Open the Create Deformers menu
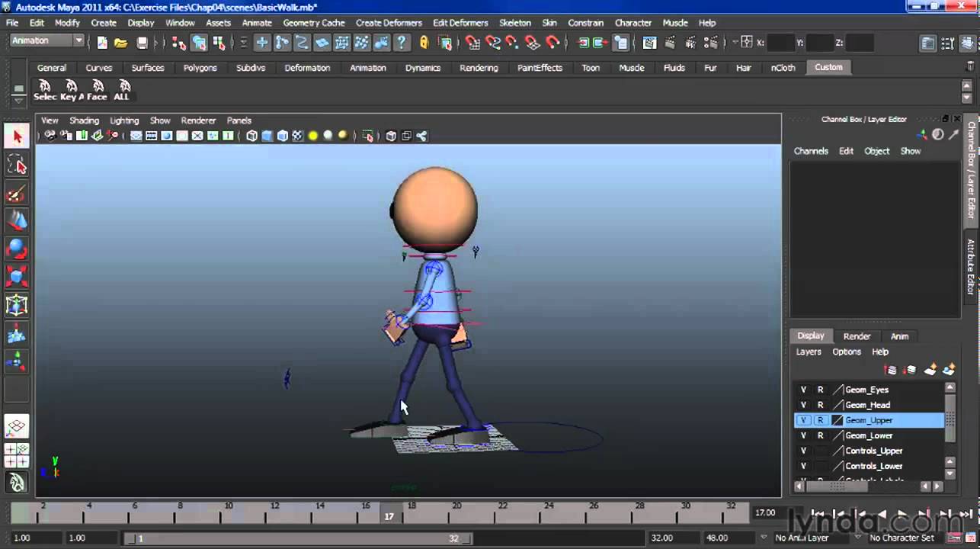The width and height of the screenshot is (980, 549). point(389,23)
